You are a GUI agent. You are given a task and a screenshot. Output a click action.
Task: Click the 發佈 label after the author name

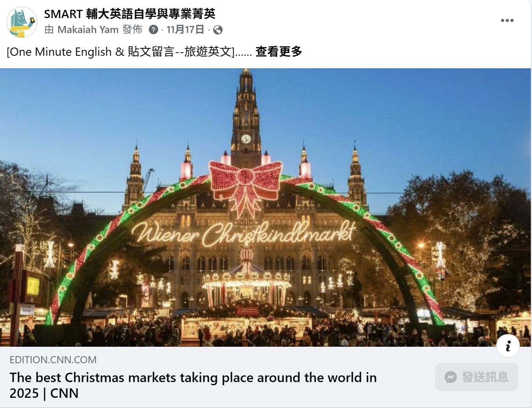132,29
